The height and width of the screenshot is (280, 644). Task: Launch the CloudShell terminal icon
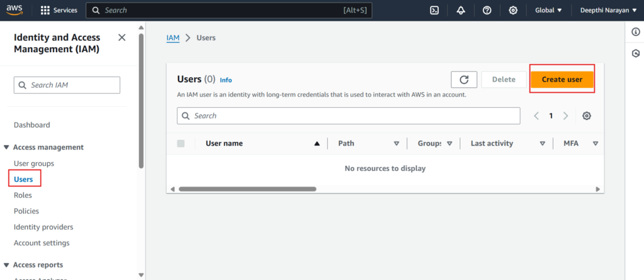point(435,10)
